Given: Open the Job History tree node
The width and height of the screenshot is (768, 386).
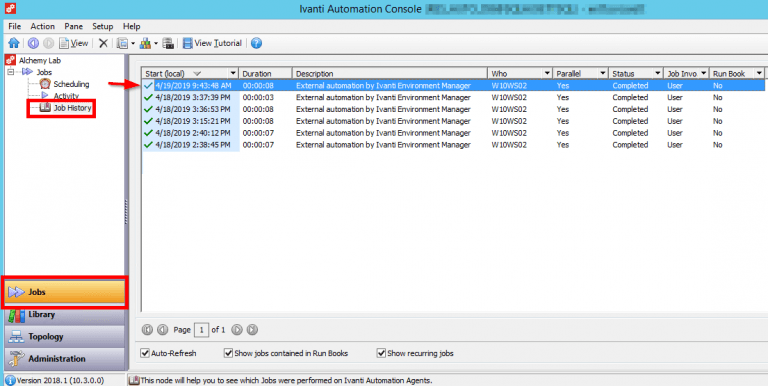Looking at the screenshot, I should [72, 108].
